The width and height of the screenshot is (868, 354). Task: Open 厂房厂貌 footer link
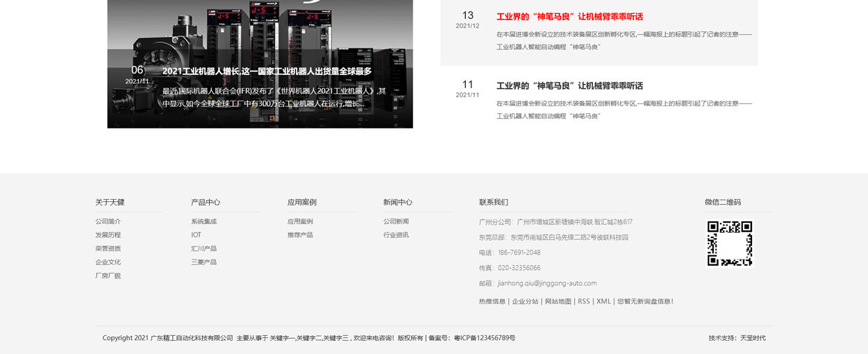coord(108,276)
